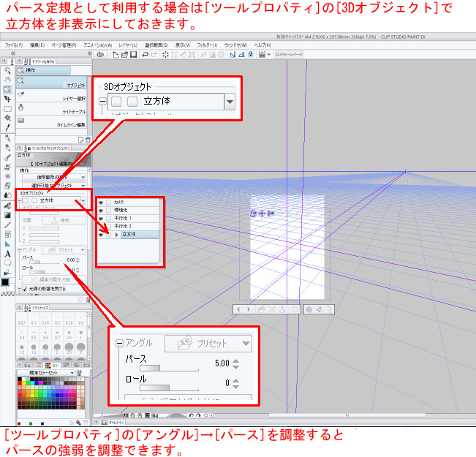The height and width of the screenshot is (457, 476).
Task: Toggle Snap to ruler icon
Action: 233,55
